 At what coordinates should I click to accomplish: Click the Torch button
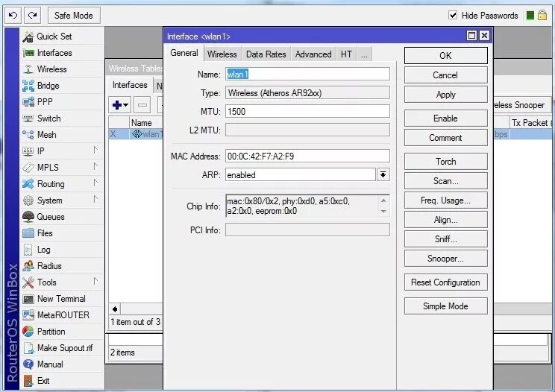click(445, 161)
